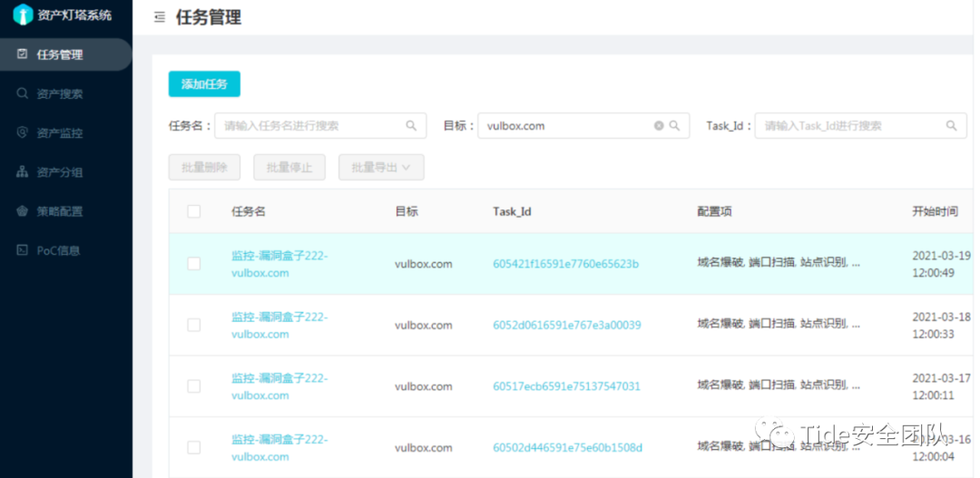
Task: Click the search icon in Task_Id field
Action: (951, 126)
